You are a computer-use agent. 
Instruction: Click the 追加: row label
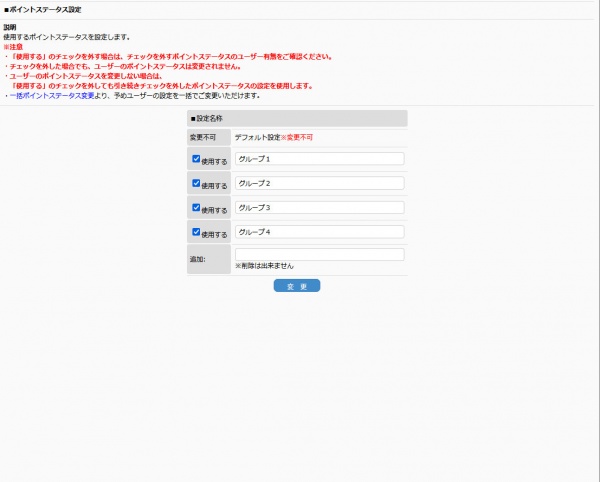pos(197,259)
